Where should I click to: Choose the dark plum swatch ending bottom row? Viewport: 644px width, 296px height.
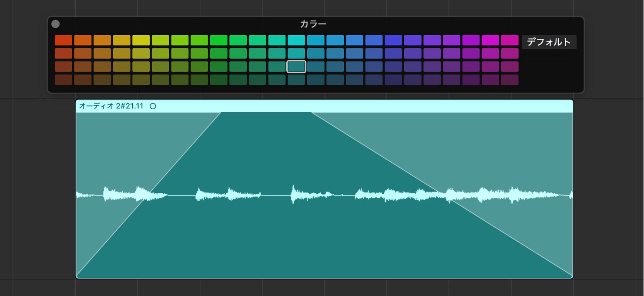pyautogui.click(x=510, y=80)
